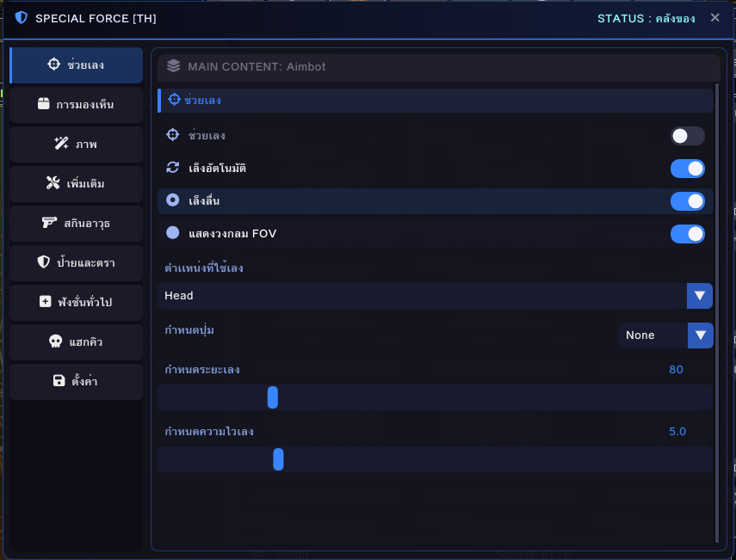Expand the None key binding dropdown arrow
Screen dimensions: 736x560
tap(701, 335)
